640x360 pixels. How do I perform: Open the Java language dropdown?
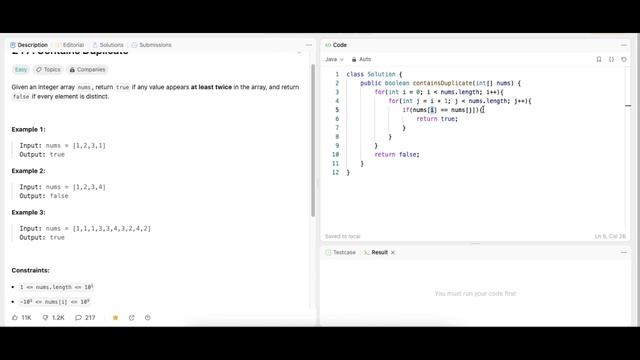pos(334,59)
